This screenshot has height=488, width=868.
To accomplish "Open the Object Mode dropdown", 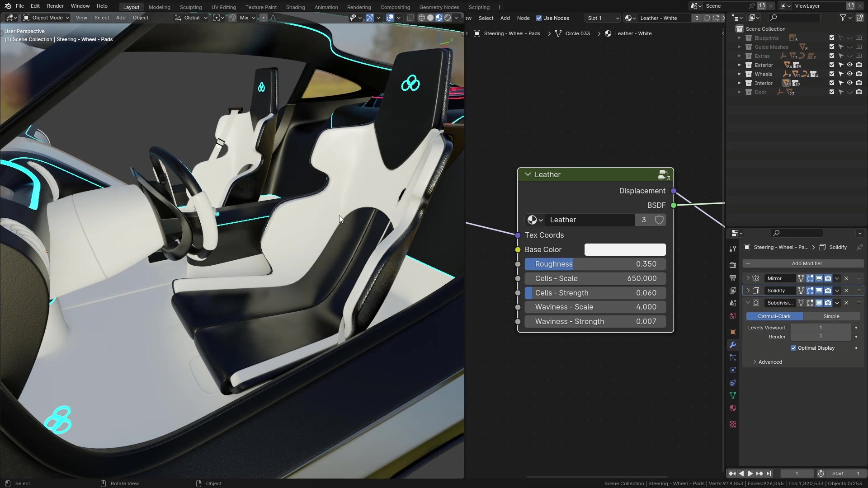I will click(46, 18).
